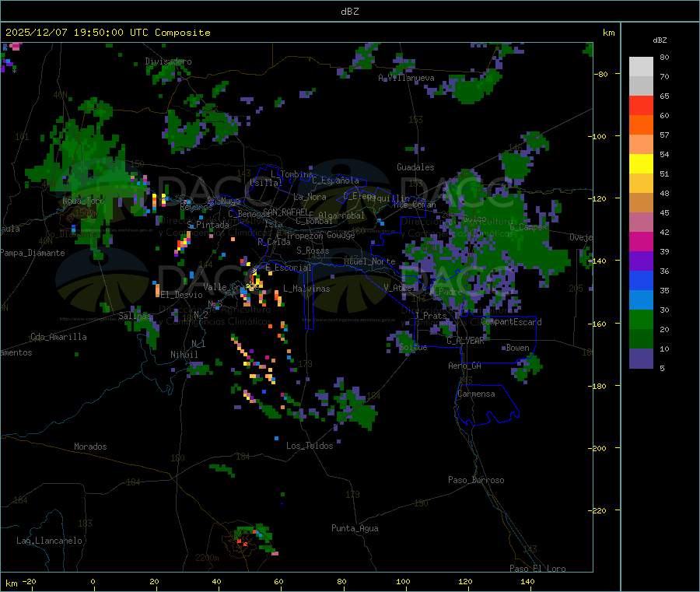Select the 'Carmensa' map label

[476, 394]
